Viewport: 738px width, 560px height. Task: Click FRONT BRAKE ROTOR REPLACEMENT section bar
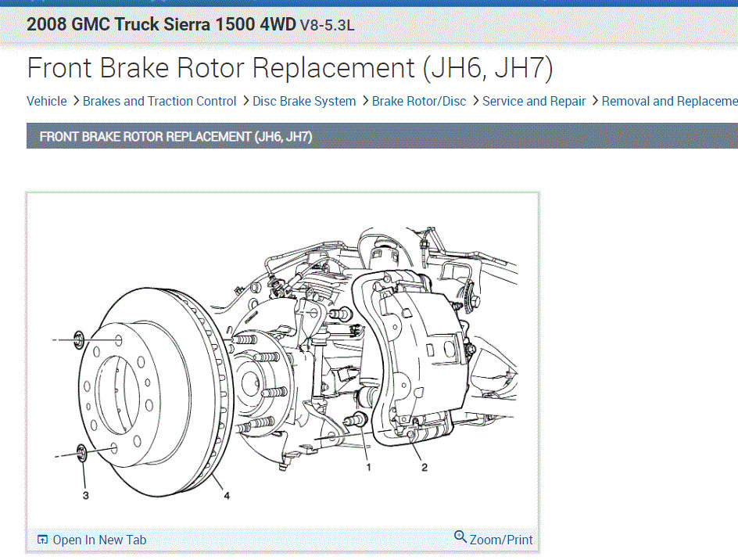pos(382,136)
